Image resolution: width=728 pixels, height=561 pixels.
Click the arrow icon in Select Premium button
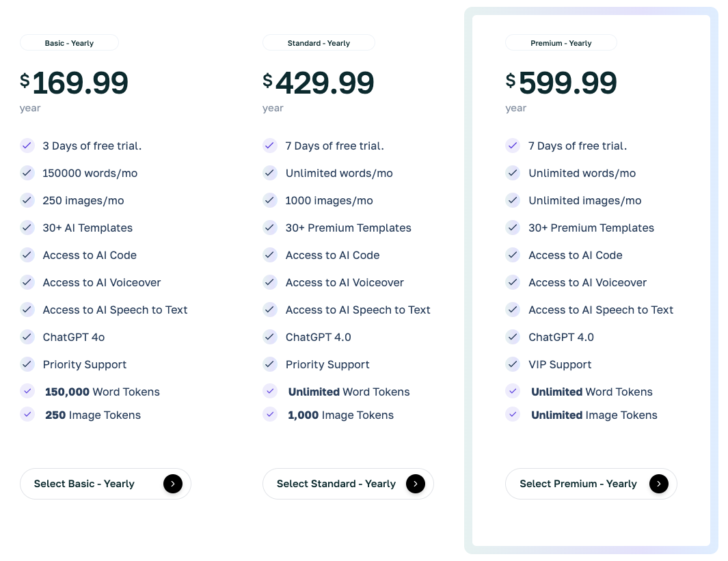(658, 484)
